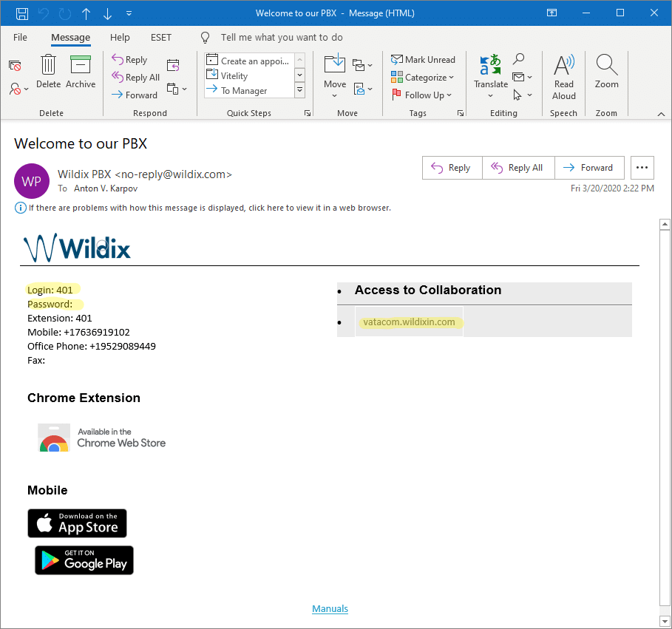Open the Tags dialog launcher
Screen dimensions: 672x629
point(461,113)
